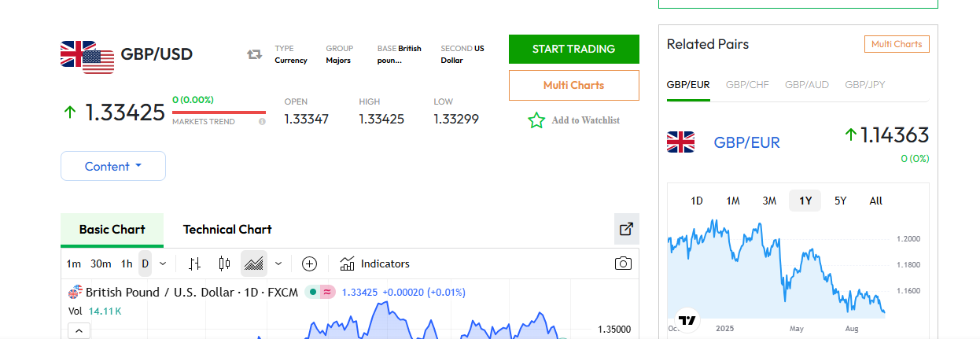Take a chart snapshot with camera icon
Image resolution: width=980 pixels, height=339 pixels.
click(623, 263)
